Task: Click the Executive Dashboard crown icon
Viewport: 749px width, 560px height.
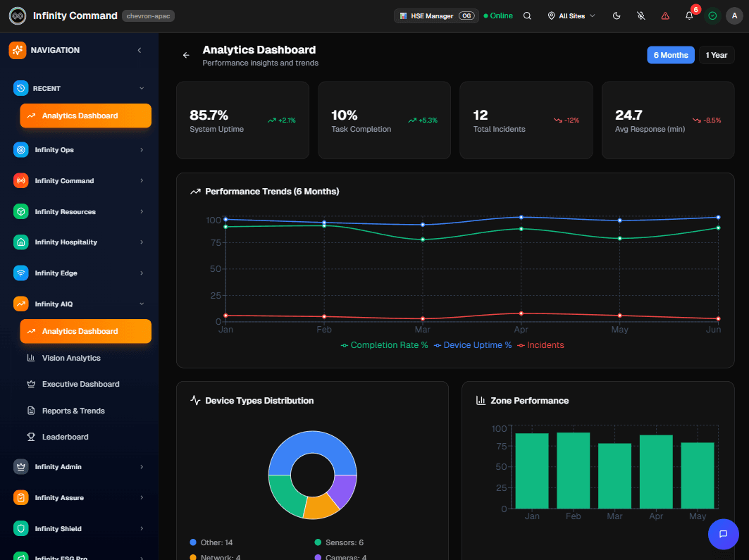Action: (31, 385)
